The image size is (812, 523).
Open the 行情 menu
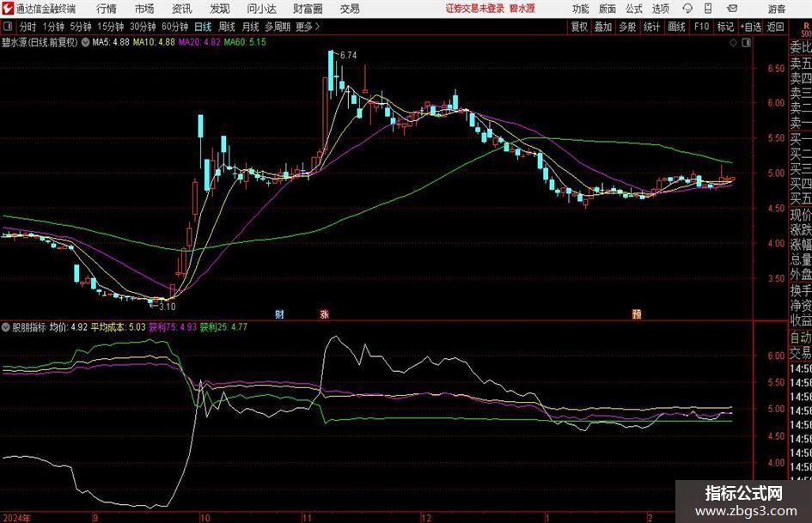pos(107,9)
